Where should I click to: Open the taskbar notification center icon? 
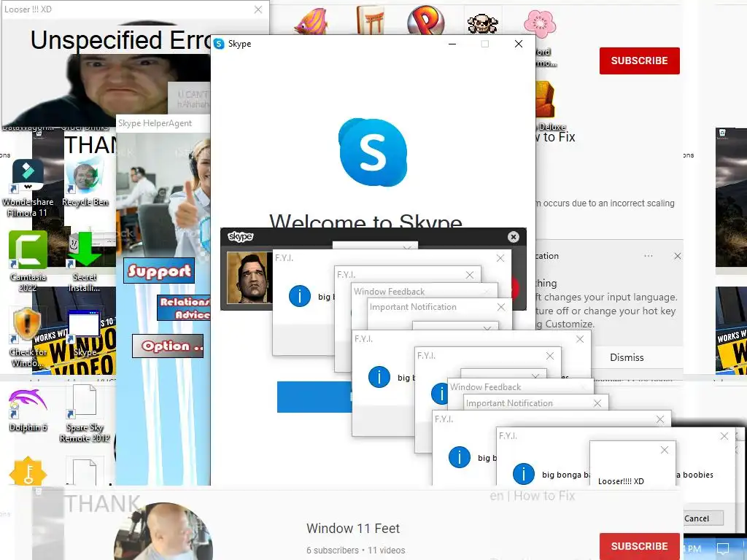(x=723, y=548)
